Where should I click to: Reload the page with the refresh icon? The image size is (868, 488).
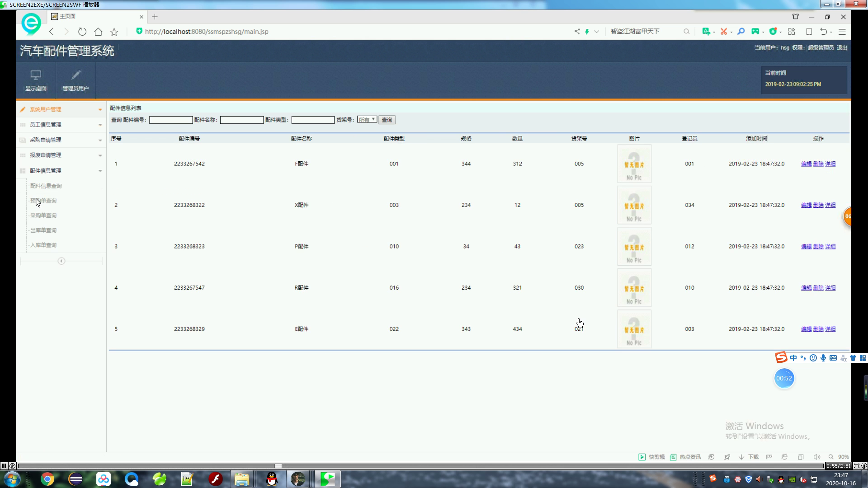coord(82,32)
